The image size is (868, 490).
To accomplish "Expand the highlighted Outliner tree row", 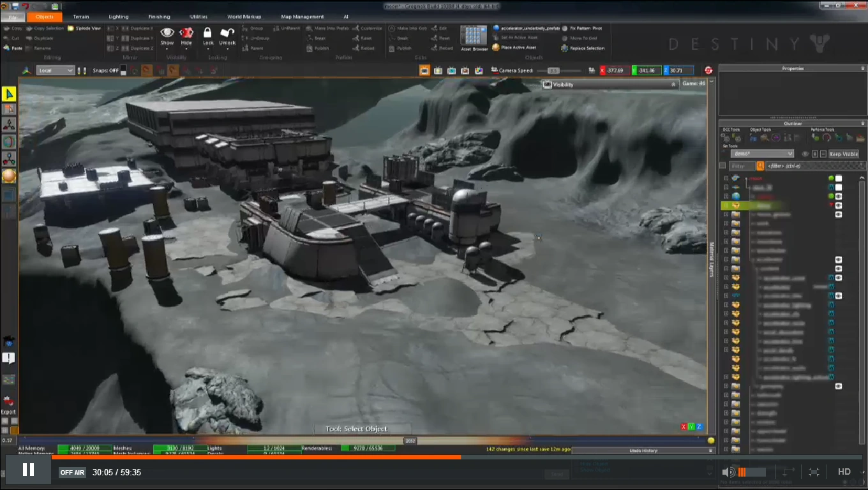I will pyautogui.click(x=726, y=205).
